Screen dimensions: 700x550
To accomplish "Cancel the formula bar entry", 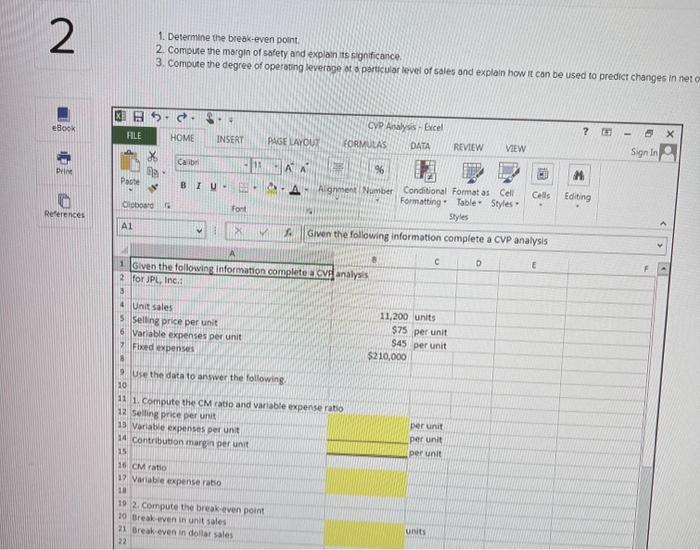I will tap(238, 231).
